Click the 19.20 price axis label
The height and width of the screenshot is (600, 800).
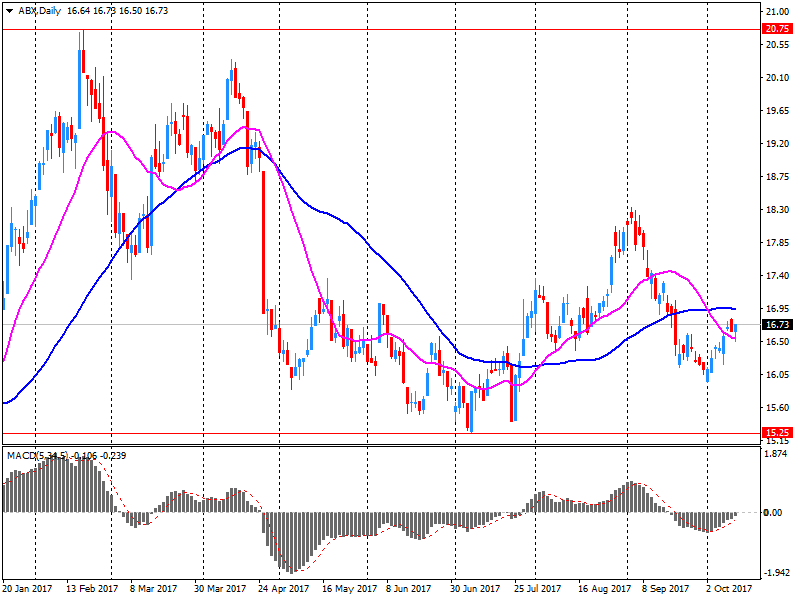coord(778,144)
